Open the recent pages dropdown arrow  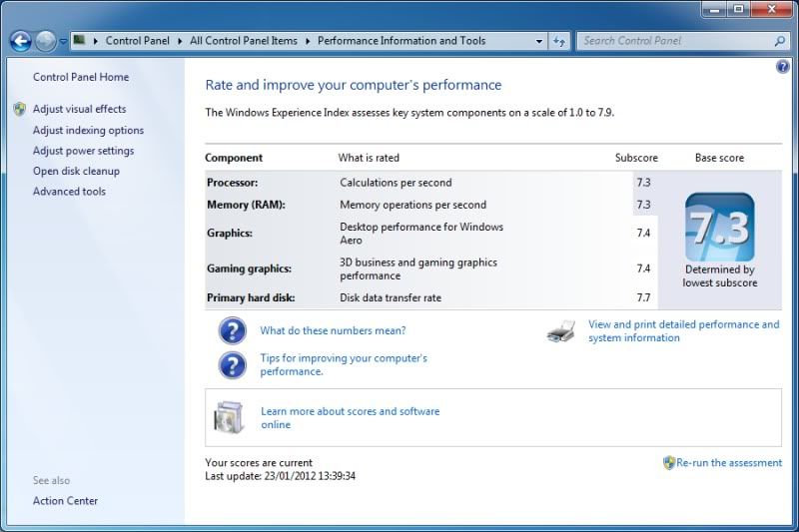[x=64, y=42]
